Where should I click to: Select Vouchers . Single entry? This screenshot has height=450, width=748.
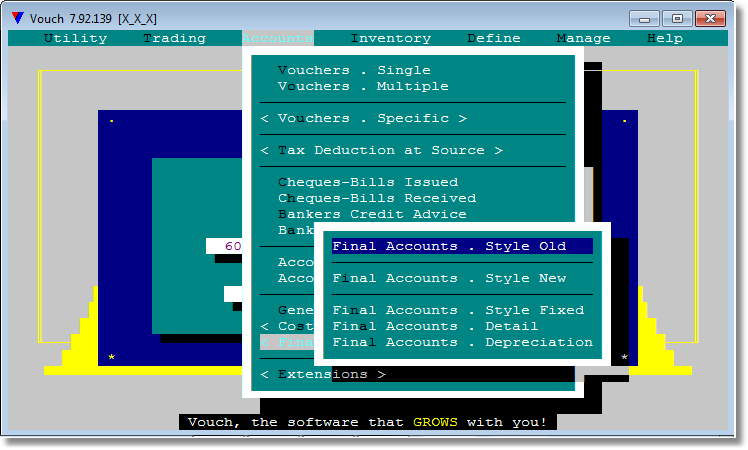[x=354, y=70]
